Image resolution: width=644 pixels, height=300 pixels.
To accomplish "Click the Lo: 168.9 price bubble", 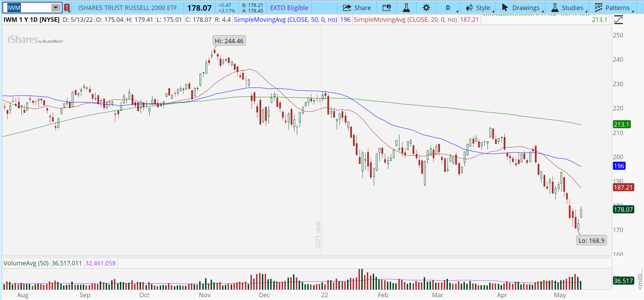I will click(x=591, y=240).
